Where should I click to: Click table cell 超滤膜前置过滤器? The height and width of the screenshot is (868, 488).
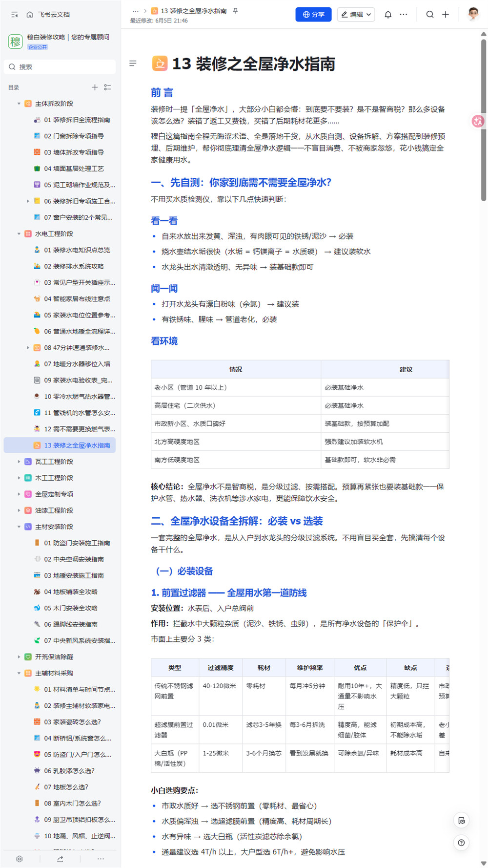(174, 730)
